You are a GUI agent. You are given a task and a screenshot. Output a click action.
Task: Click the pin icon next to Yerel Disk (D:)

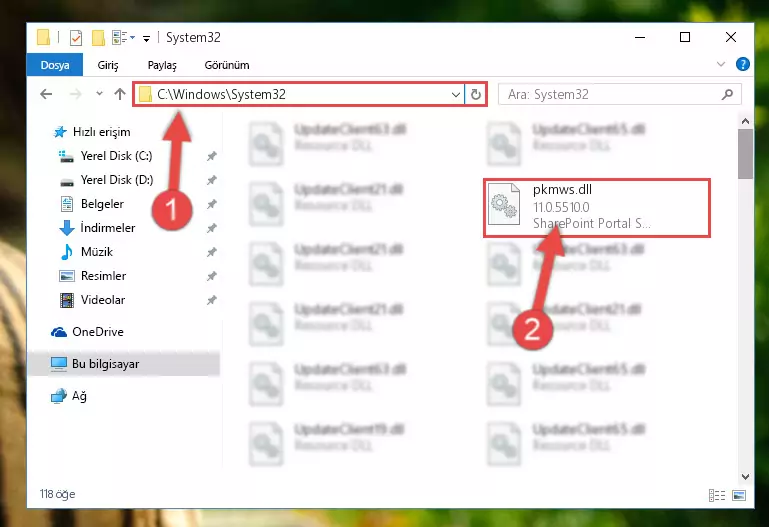[211, 180]
